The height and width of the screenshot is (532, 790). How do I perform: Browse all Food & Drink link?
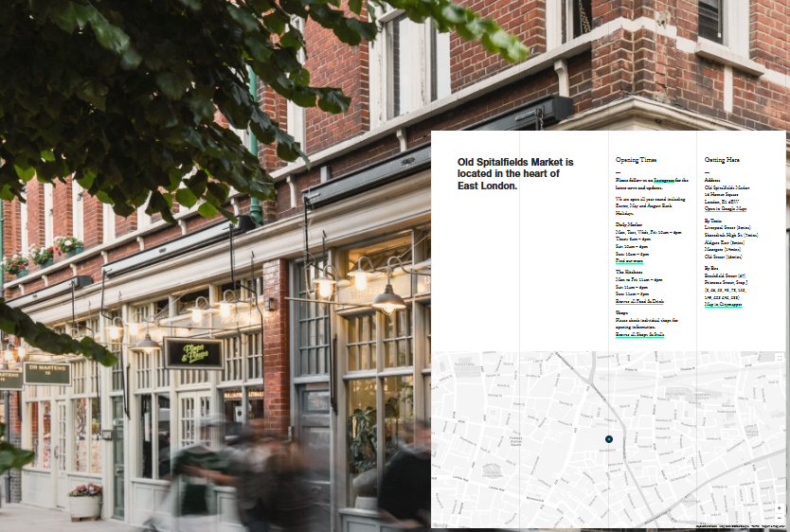(x=640, y=301)
